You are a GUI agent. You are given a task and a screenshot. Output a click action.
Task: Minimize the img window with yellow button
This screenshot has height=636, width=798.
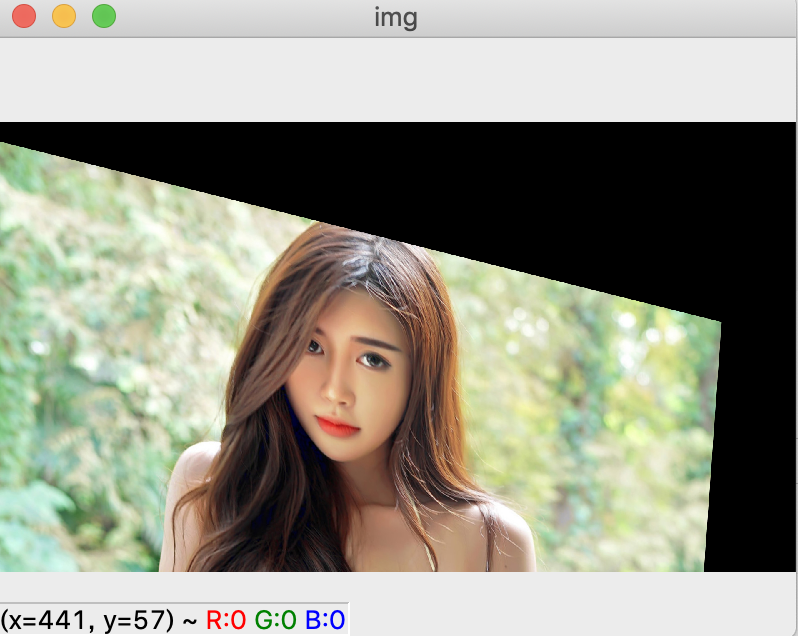click(x=64, y=16)
